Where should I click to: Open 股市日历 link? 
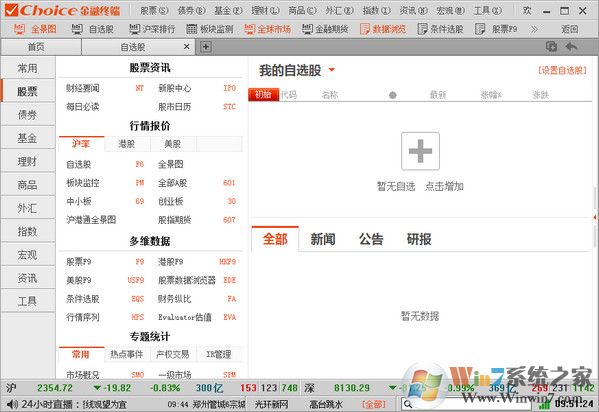coord(175,107)
